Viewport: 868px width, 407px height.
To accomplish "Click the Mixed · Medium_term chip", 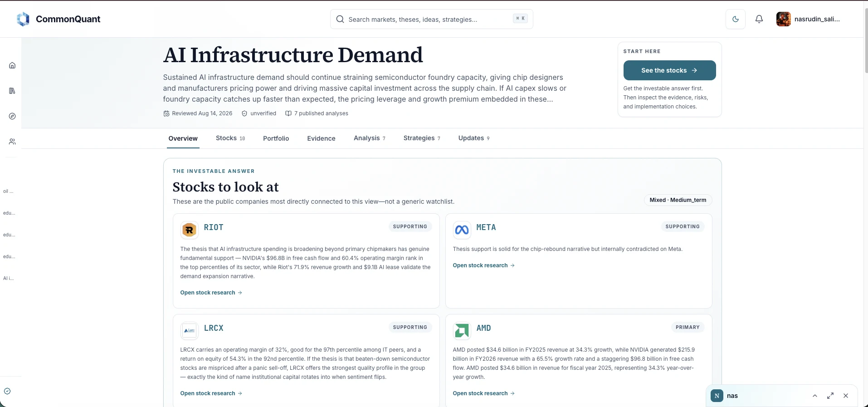I will [678, 200].
